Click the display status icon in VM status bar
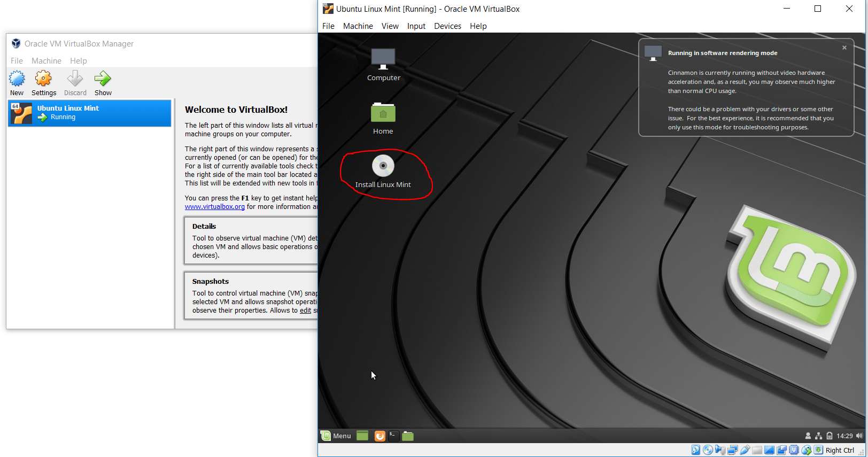The height and width of the screenshot is (457, 868). point(769,450)
